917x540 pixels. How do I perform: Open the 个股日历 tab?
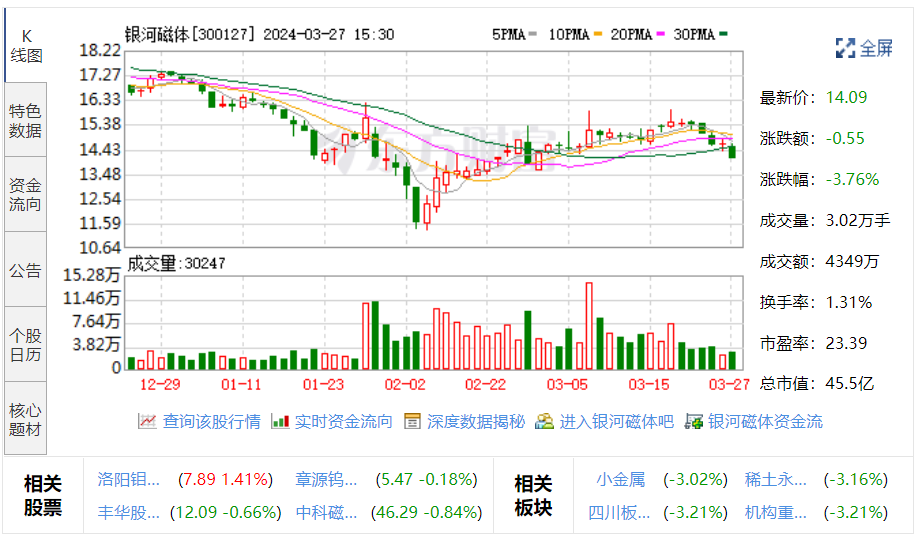[26, 345]
